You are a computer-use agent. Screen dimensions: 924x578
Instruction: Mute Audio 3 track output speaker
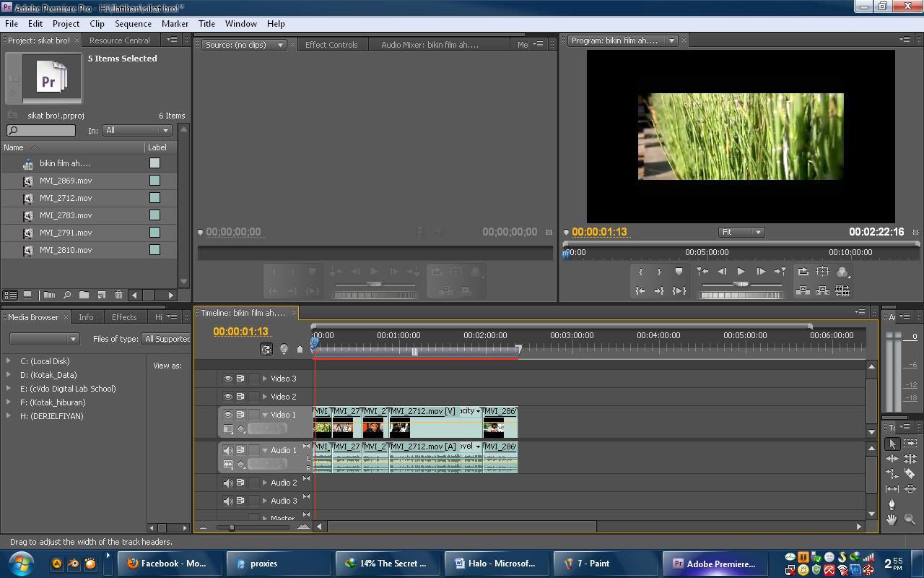[x=227, y=501]
